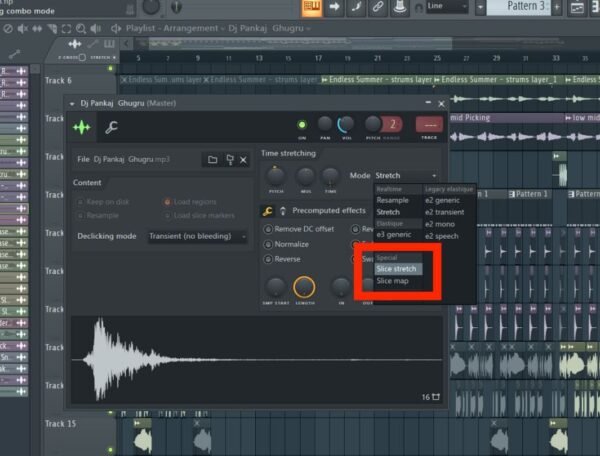Adjust the channel PAN knob
Viewport: 600px width, 456px height.
(325, 124)
